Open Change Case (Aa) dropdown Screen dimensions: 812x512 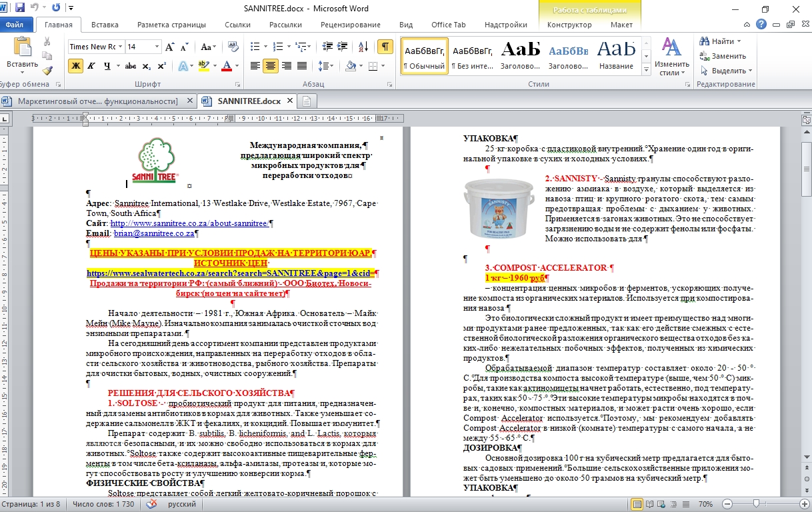(209, 47)
